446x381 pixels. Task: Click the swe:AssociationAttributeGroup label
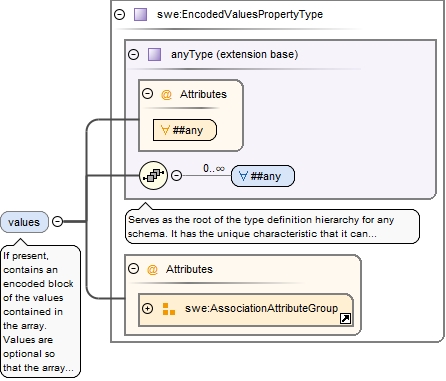click(x=261, y=308)
